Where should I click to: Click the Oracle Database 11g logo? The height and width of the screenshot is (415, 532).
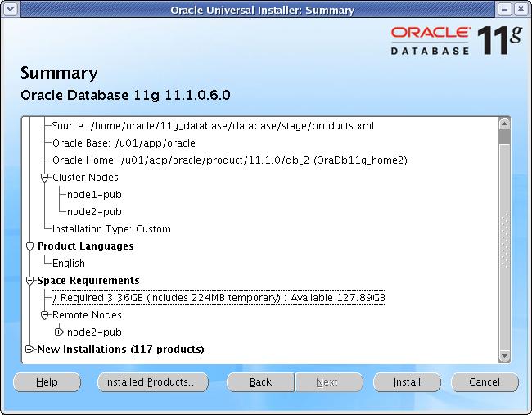[457, 40]
